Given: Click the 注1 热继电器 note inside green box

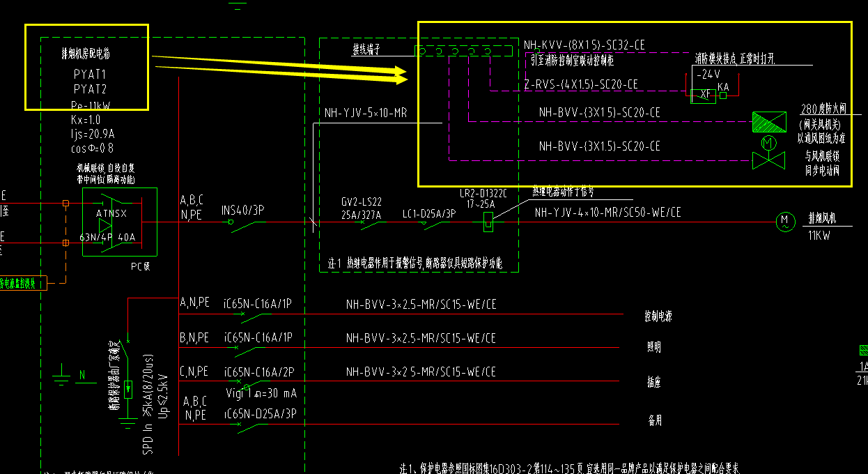Looking at the screenshot, I should click(414, 263).
